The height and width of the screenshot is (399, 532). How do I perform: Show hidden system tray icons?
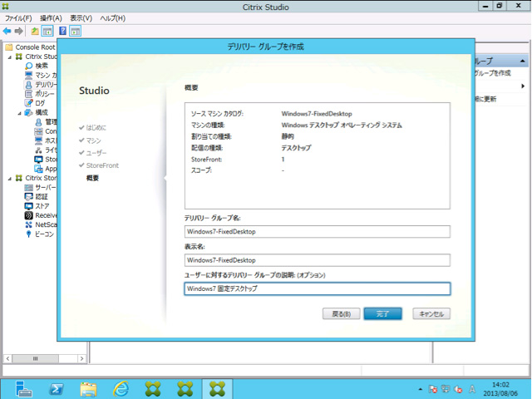(421, 389)
